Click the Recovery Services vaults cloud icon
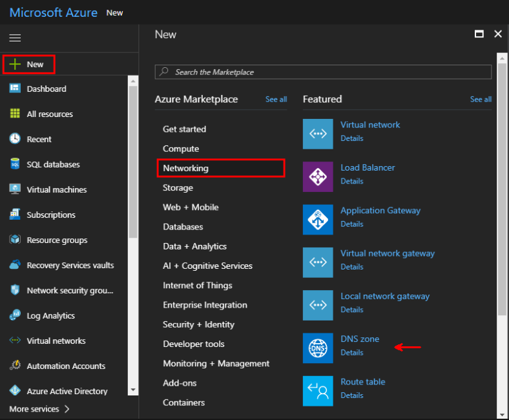This screenshot has height=420, width=509. 15,265
